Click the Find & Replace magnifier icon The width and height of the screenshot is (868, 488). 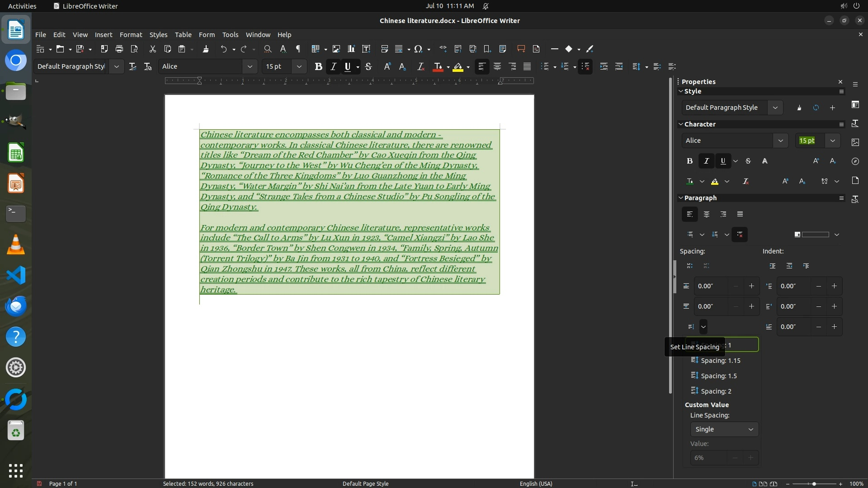(x=268, y=49)
